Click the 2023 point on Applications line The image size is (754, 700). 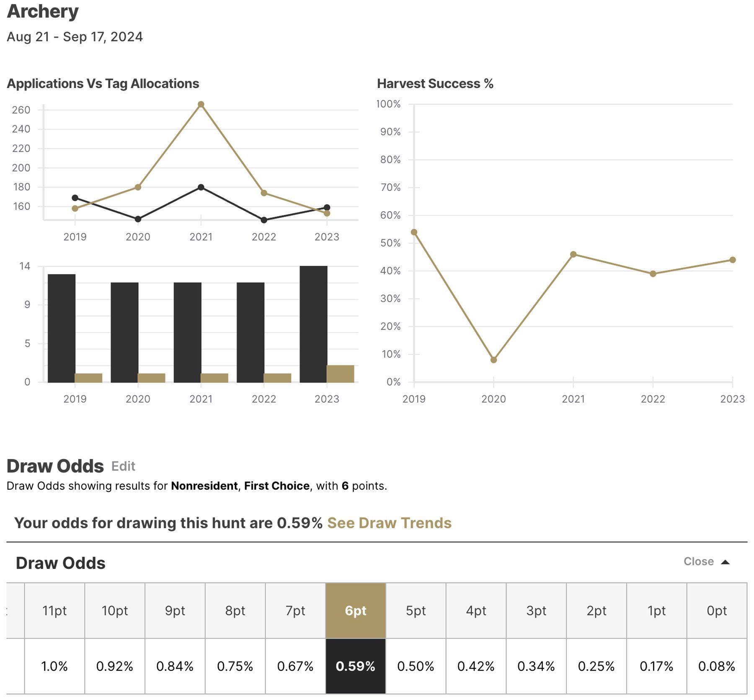[x=326, y=207]
